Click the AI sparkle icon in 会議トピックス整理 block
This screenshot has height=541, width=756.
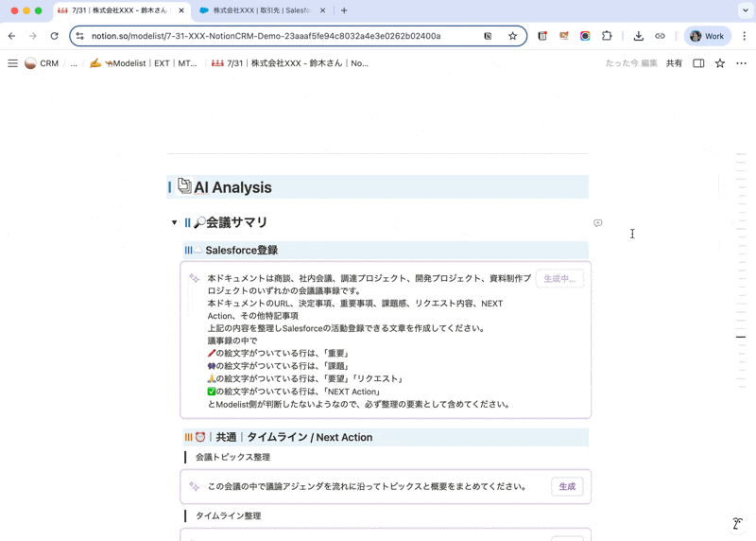tap(194, 487)
